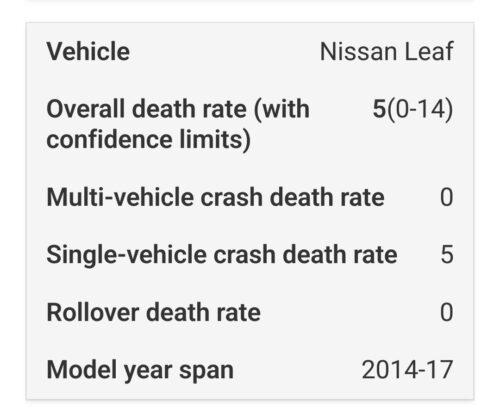
Task: Click the Rollover death rate label
Action: pos(154,312)
